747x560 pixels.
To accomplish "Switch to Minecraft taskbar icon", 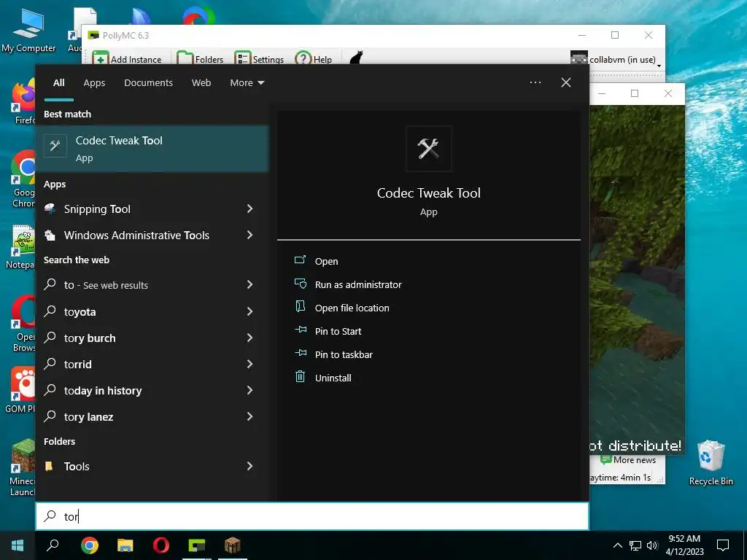I will coord(233,545).
